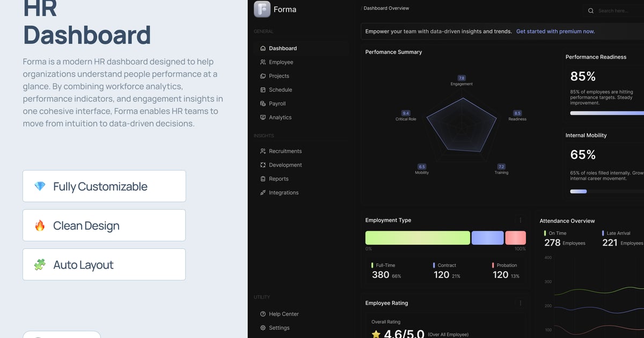Image resolution: width=644 pixels, height=338 pixels.
Task: Open Employment Type options menu
Action: [520, 220]
